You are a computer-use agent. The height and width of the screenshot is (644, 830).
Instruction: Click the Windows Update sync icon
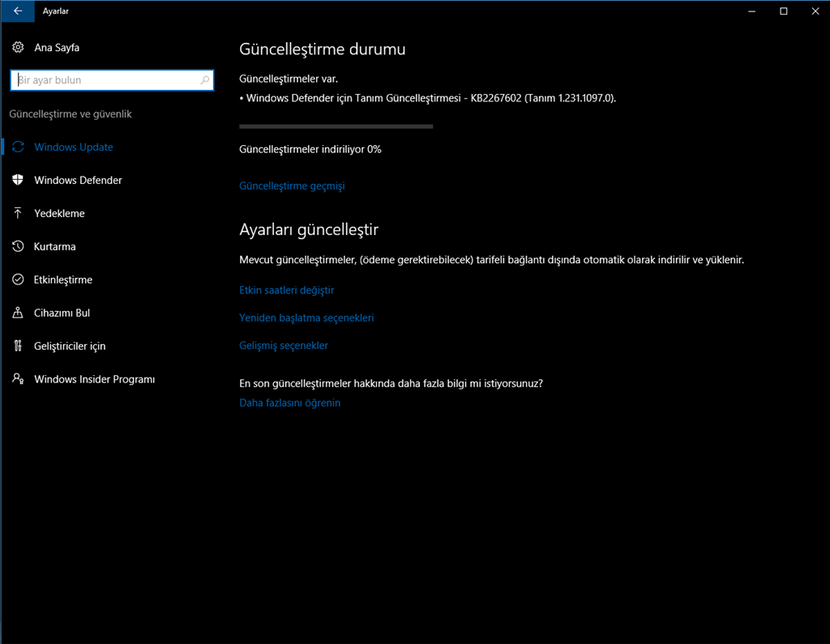click(18, 147)
